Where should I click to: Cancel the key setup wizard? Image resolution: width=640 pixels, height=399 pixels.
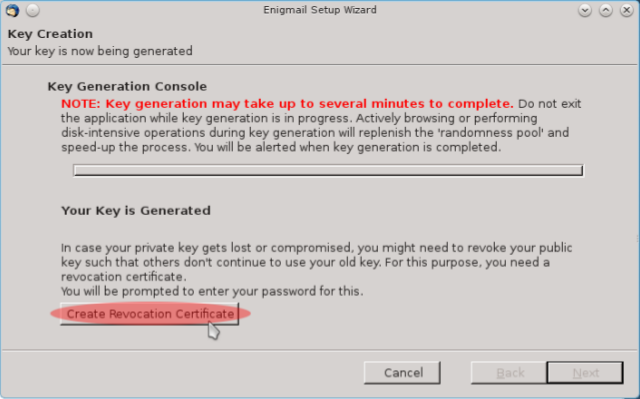[402, 372]
